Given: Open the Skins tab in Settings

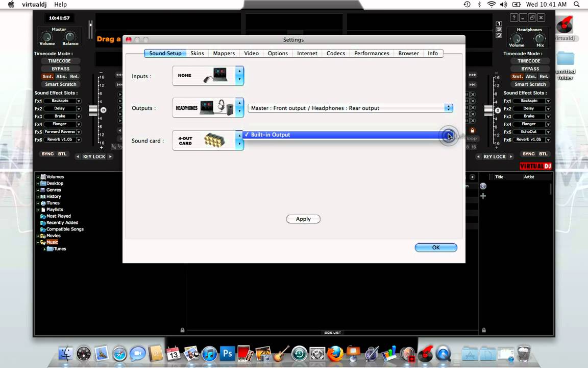Looking at the screenshot, I should point(197,53).
